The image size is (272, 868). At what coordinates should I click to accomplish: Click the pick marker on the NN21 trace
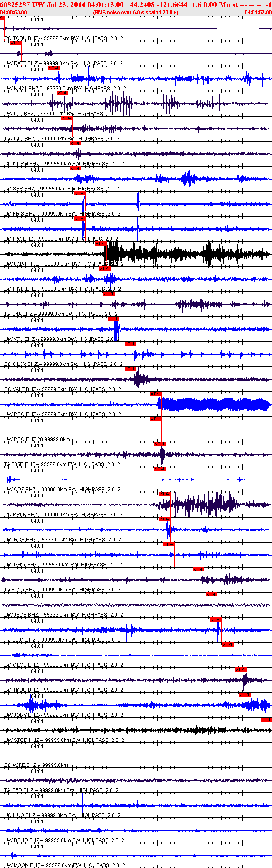pyautogui.click(x=54, y=68)
